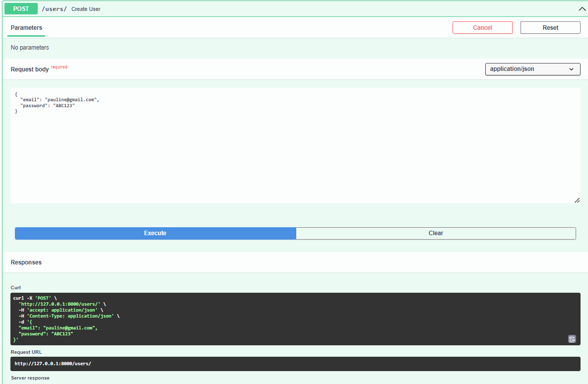This screenshot has width=588, height=384.
Task: Clear the request results
Action: click(435, 233)
